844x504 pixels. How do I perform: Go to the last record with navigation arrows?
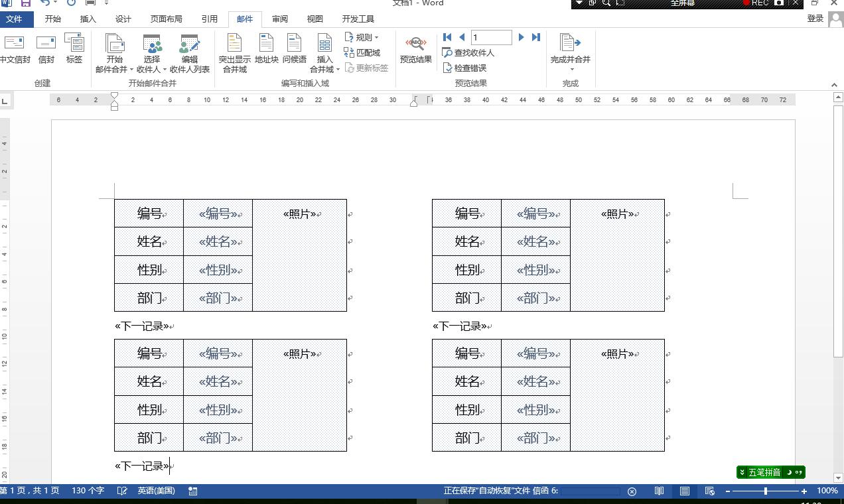535,37
